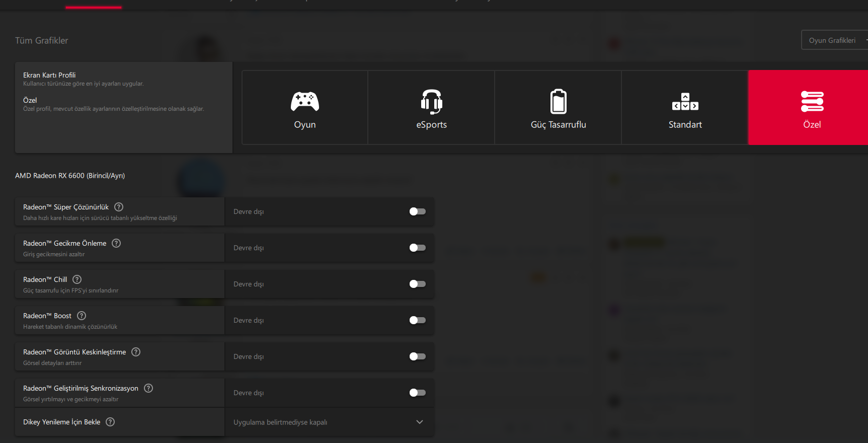The width and height of the screenshot is (868, 443).
Task: Click the Ekran Kartı Profili title
Action: pyautogui.click(x=49, y=75)
